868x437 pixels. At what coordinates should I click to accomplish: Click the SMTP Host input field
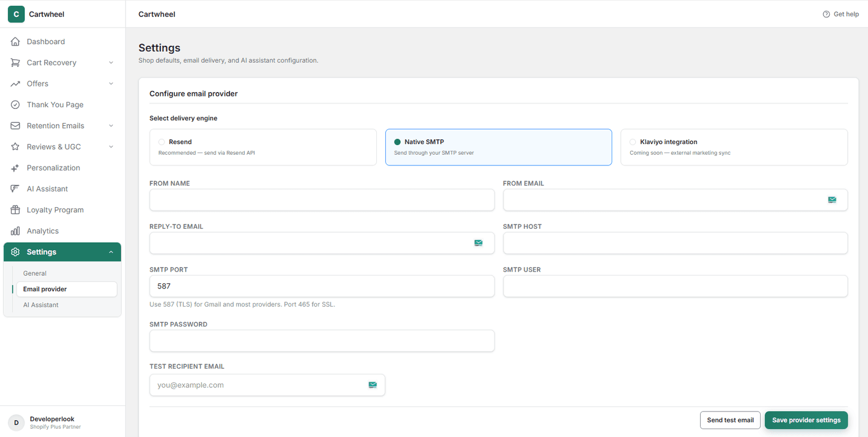tap(675, 243)
